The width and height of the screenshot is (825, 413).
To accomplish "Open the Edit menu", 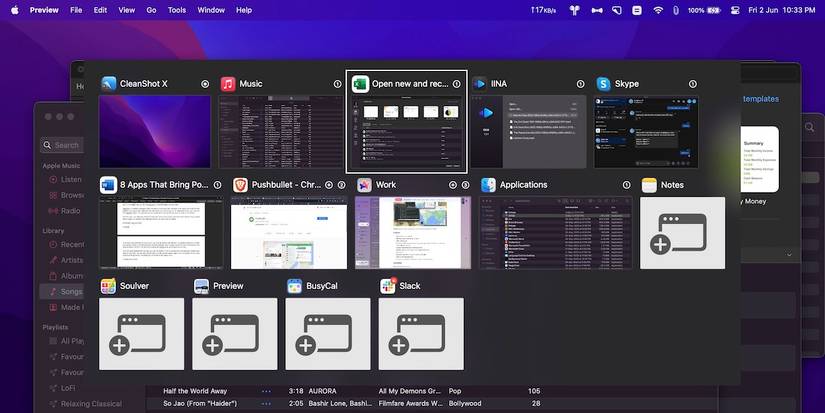I will pyautogui.click(x=100, y=10).
